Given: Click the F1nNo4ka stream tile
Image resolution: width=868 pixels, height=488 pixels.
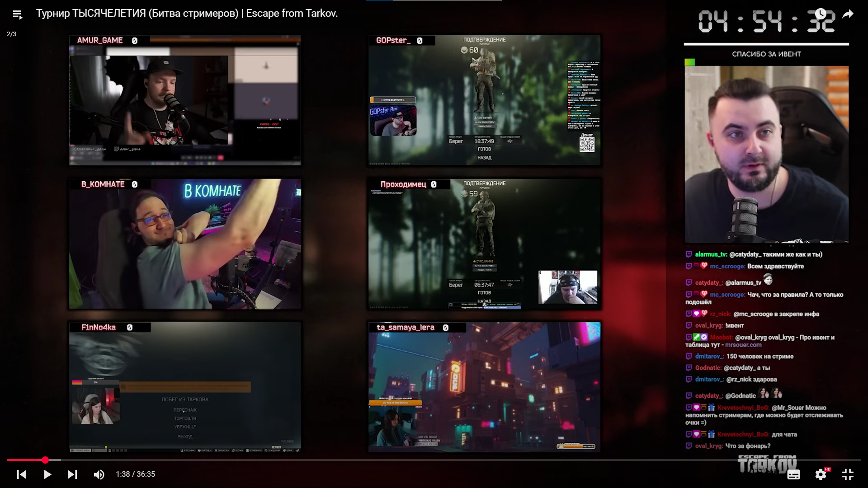Looking at the screenshot, I should tap(185, 387).
